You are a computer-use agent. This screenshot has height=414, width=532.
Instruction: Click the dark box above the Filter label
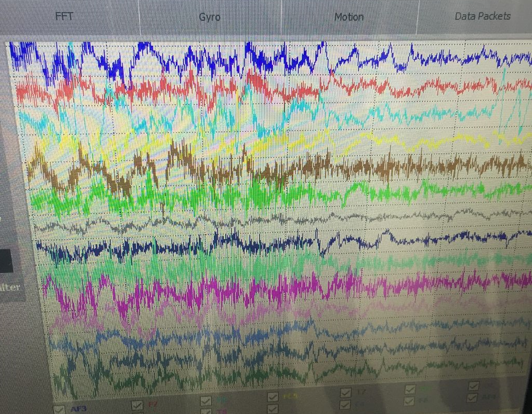pos(6,261)
